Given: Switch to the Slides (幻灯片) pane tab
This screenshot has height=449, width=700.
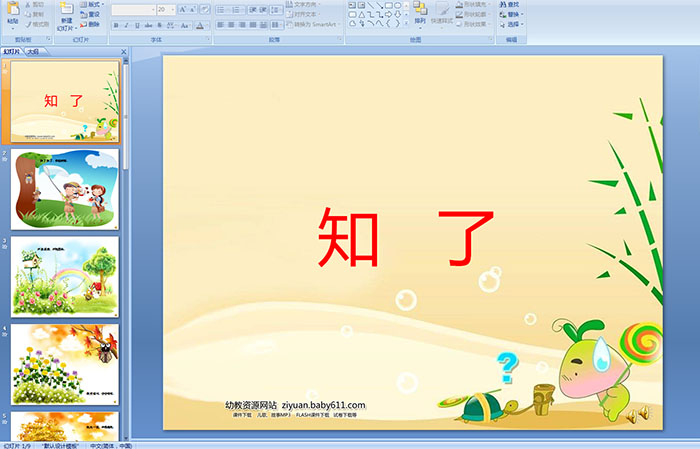Looking at the screenshot, I should pyautogui.click(x=12, y=52).
